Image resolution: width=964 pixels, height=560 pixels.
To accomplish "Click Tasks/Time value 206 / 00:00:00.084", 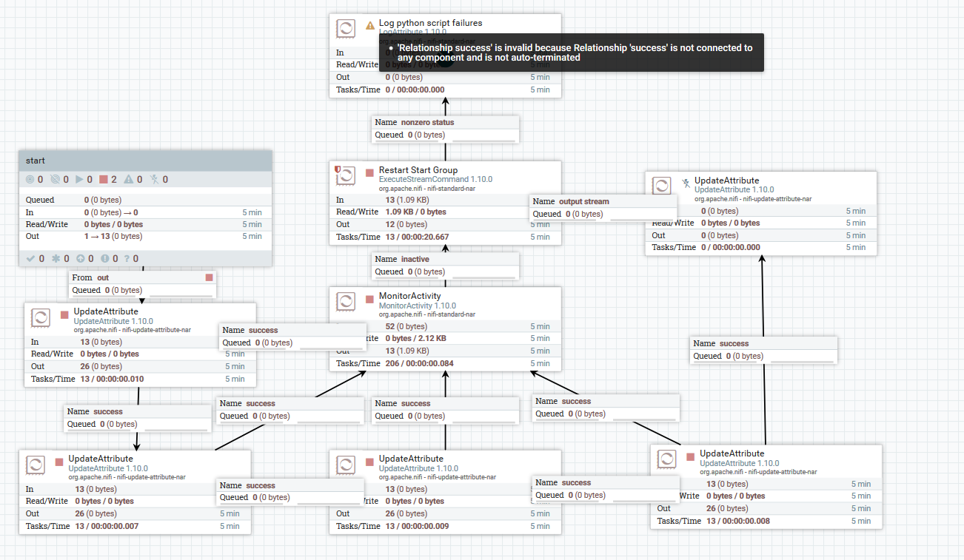I will tap(419, 363).
